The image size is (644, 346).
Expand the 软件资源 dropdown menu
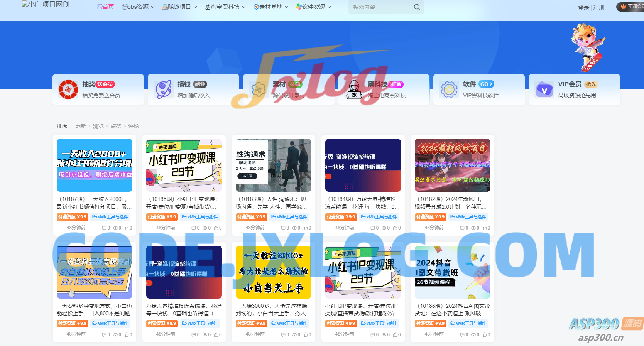(313, 7)
